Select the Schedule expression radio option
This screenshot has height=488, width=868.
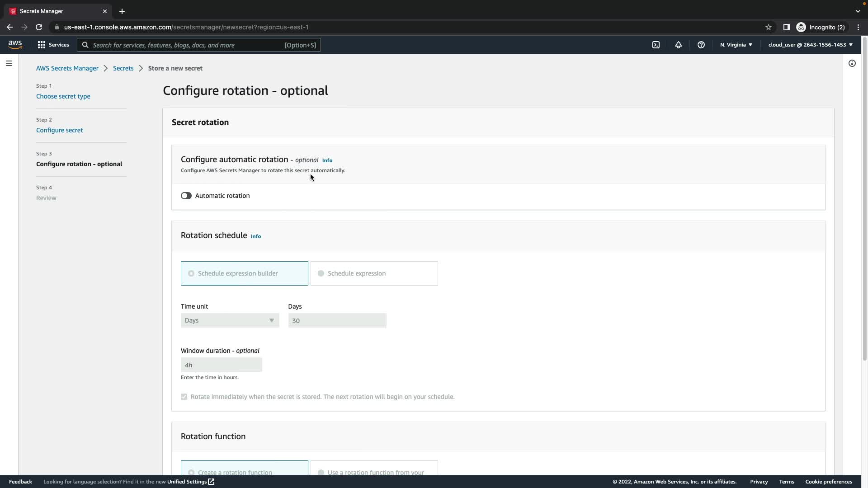click(321, 273)
